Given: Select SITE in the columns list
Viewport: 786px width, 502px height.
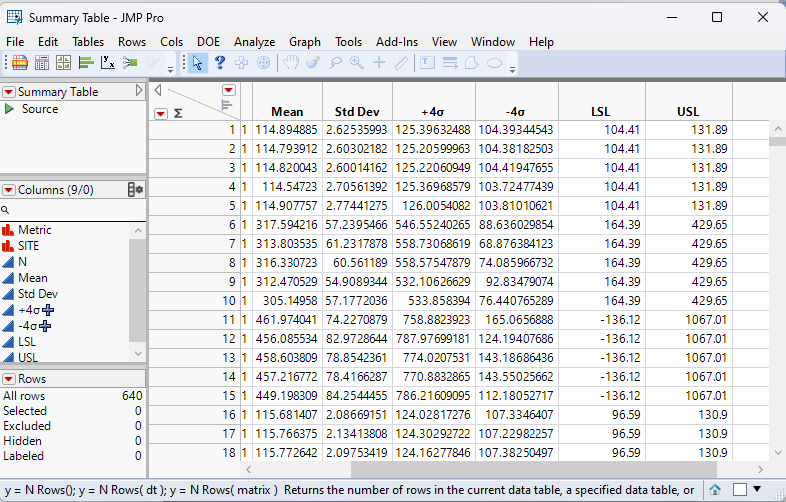Looking at the screenshot, I should 29,246.
